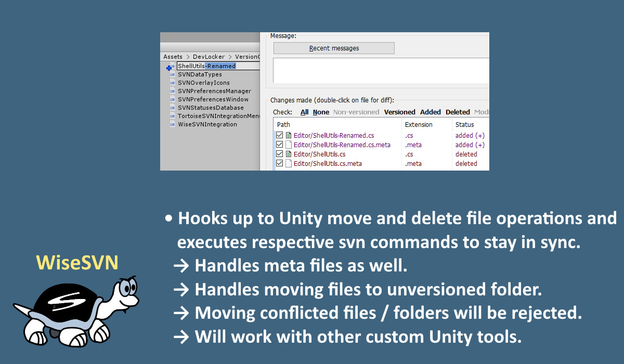
Task: Click the C# script icon beside TortoiseSVNIntegrationMenu
Action: pos(172,116)
